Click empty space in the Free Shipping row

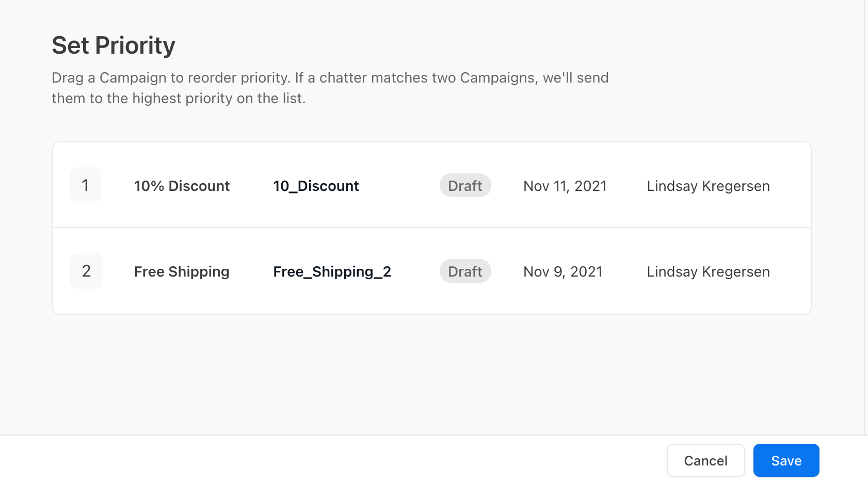pyautogui.click(x=413, y=299)
